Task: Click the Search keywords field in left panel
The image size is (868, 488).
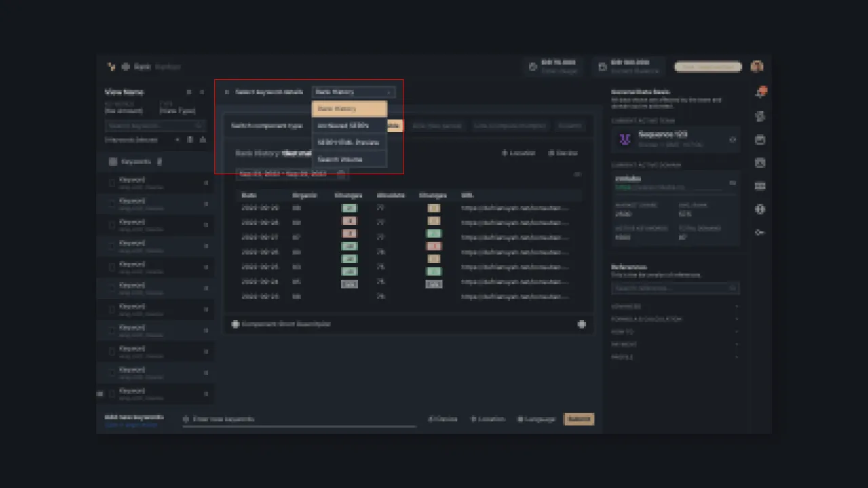Action: point(155,126)
